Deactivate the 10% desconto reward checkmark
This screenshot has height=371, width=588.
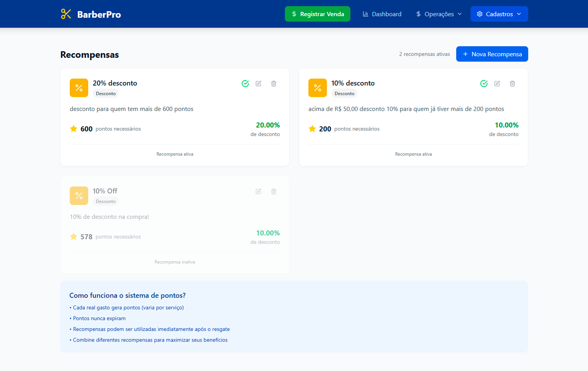(x=483, y=83)
